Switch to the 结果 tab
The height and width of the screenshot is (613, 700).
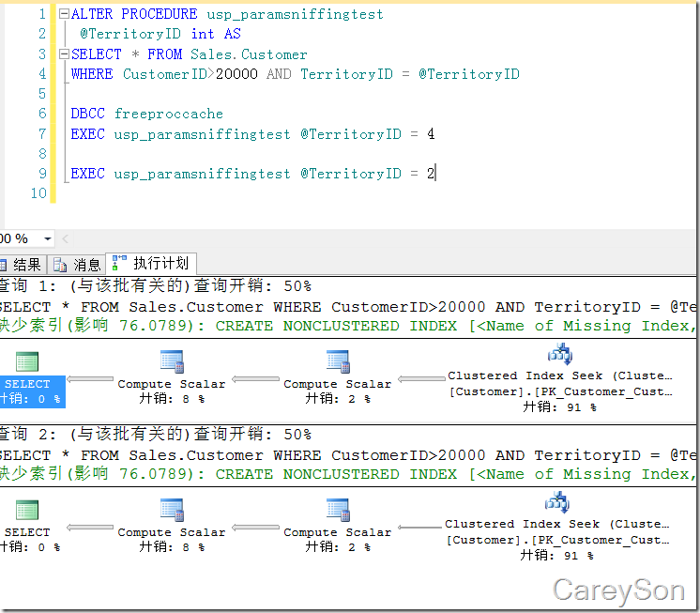click(20, 265)
